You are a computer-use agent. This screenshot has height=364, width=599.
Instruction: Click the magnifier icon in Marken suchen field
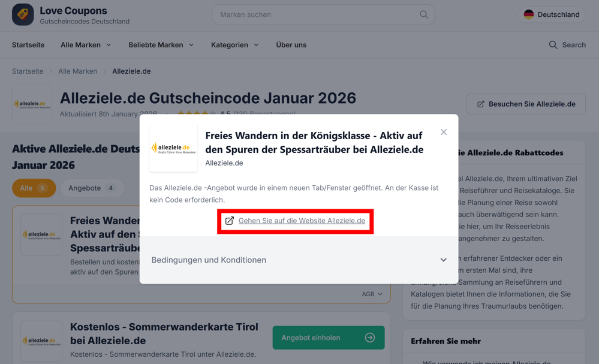tap(424, 14)
